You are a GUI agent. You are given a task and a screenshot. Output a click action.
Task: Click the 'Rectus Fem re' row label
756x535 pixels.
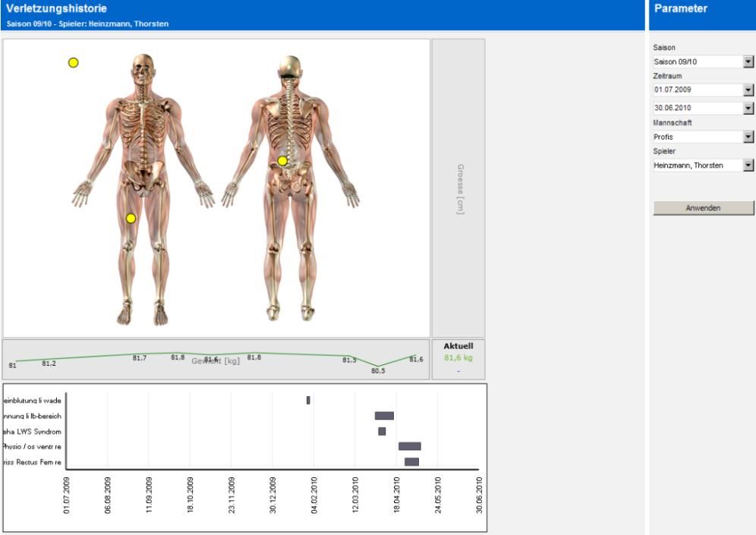(33, 462)
